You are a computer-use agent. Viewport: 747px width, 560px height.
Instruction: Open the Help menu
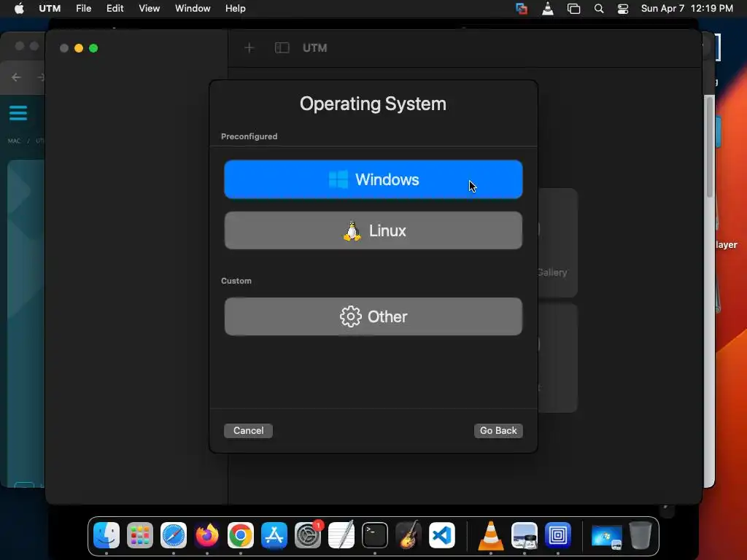pyautogui.click(x=236, y=8)
